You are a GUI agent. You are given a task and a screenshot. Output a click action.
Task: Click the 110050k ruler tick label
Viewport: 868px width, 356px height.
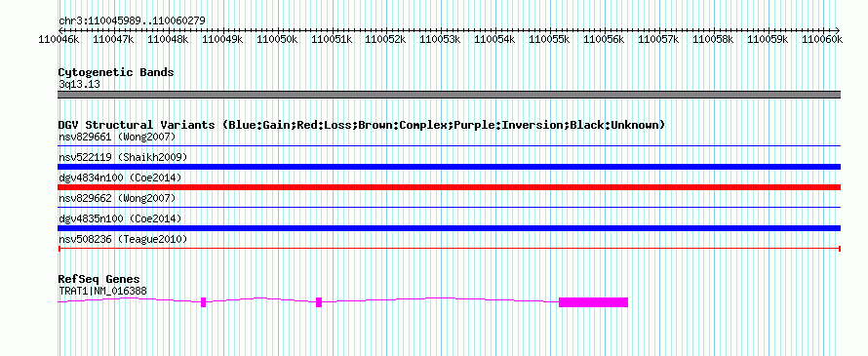pos(277,39)
